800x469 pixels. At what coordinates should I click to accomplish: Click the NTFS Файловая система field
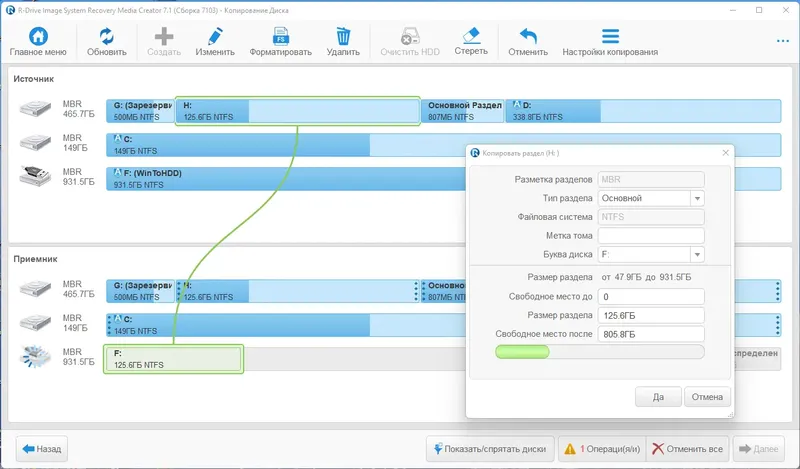[651, 217]
